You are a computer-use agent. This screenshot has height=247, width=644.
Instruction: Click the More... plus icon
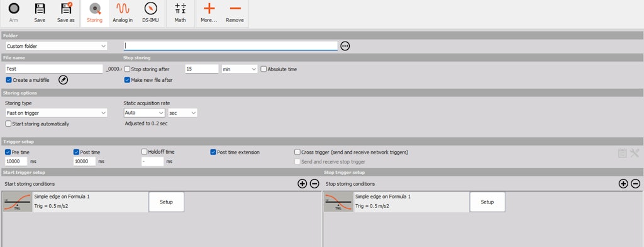(209, 8)
